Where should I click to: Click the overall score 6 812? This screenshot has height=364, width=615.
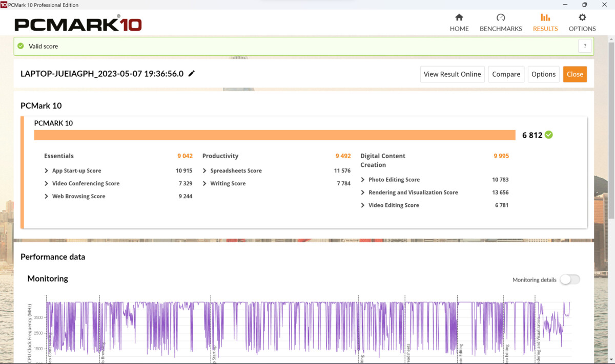point(532,135)
